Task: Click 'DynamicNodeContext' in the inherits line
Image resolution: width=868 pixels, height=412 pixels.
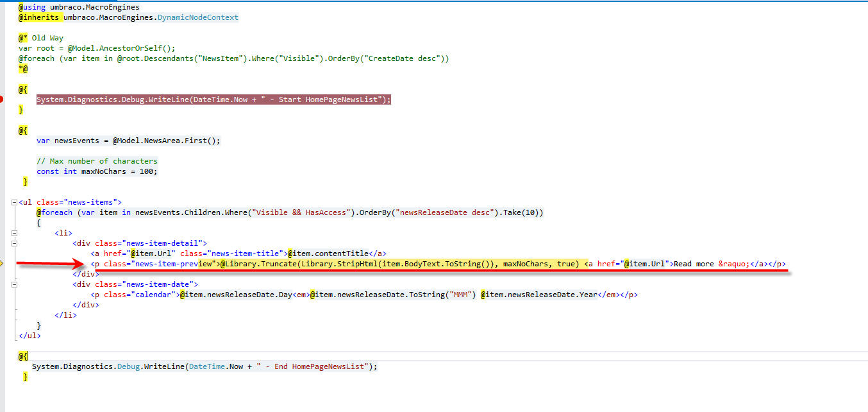Action: pos(198,17)
